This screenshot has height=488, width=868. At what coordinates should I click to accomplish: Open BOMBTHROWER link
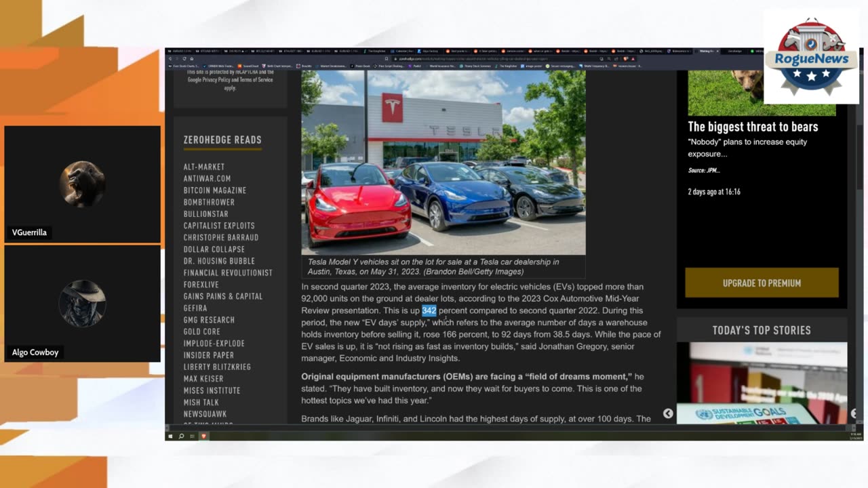(x=209, y=202)
